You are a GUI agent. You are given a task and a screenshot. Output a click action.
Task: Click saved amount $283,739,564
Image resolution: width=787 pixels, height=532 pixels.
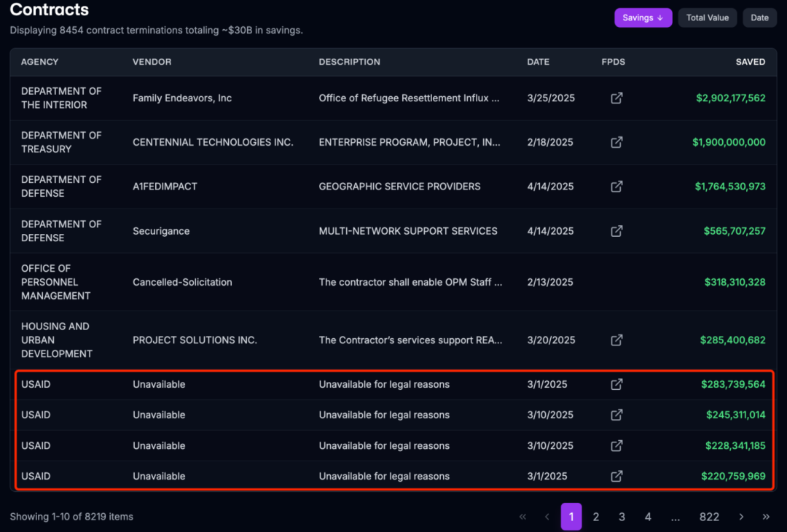point(733,384)
